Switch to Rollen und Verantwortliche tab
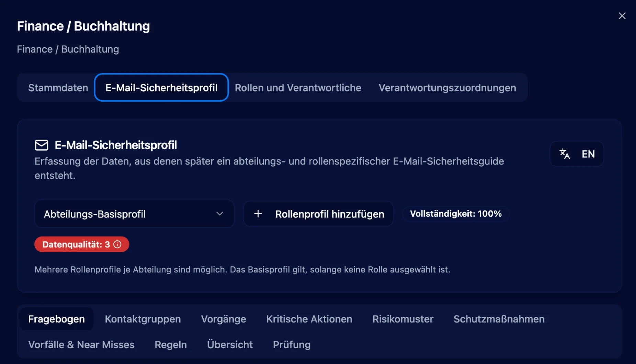636x364 pixels. [x=298, y=88]
